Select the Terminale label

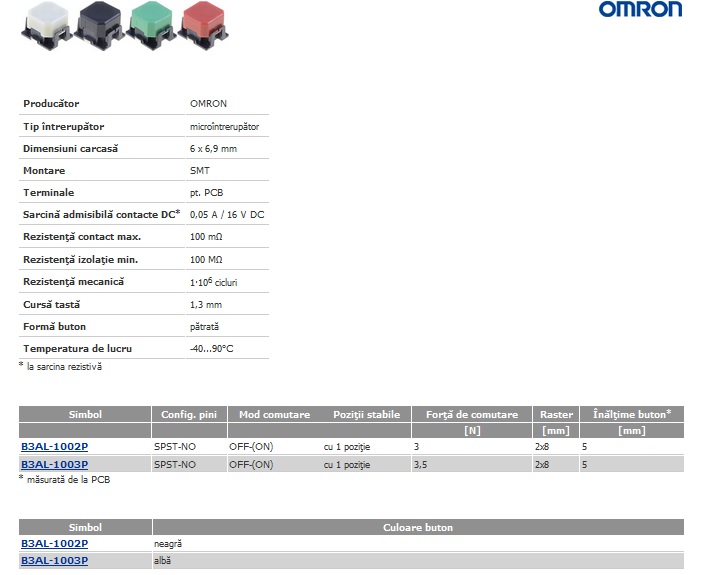[x=49, y=192]
